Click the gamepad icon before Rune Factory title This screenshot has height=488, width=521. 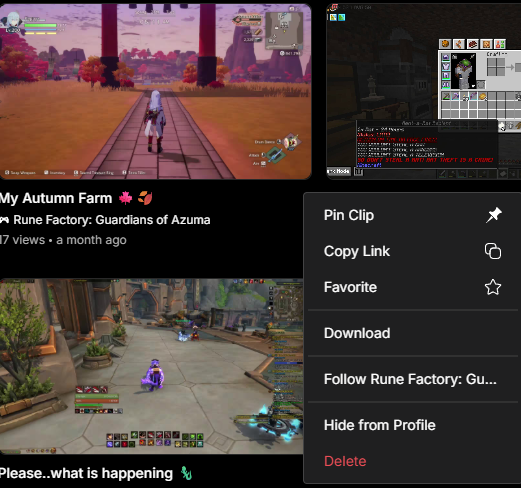pyautogui.click(x=4, y=220)
